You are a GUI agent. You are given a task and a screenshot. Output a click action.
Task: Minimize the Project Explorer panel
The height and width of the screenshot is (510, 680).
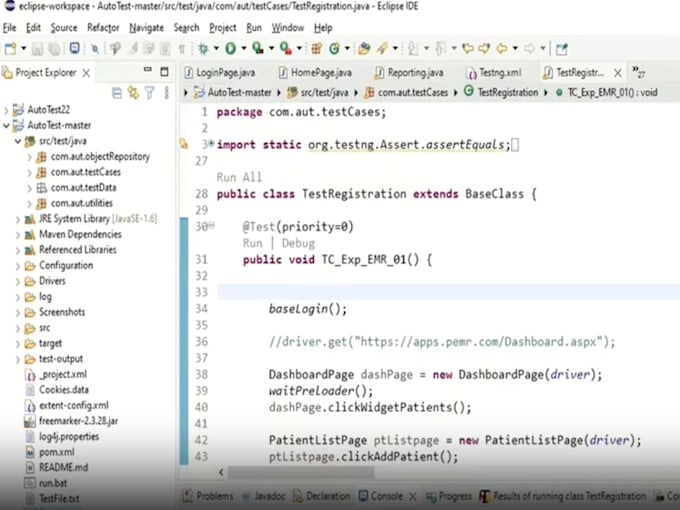(148, 70)
